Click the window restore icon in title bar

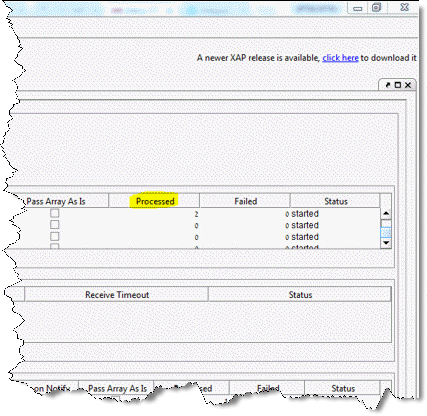pyautogui.click(x=376, y=7)
